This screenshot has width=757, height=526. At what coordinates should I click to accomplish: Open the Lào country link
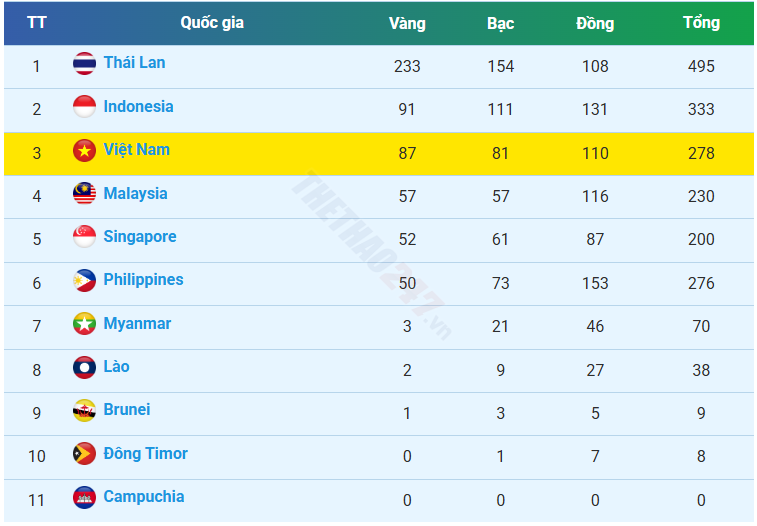click(116, 367)
